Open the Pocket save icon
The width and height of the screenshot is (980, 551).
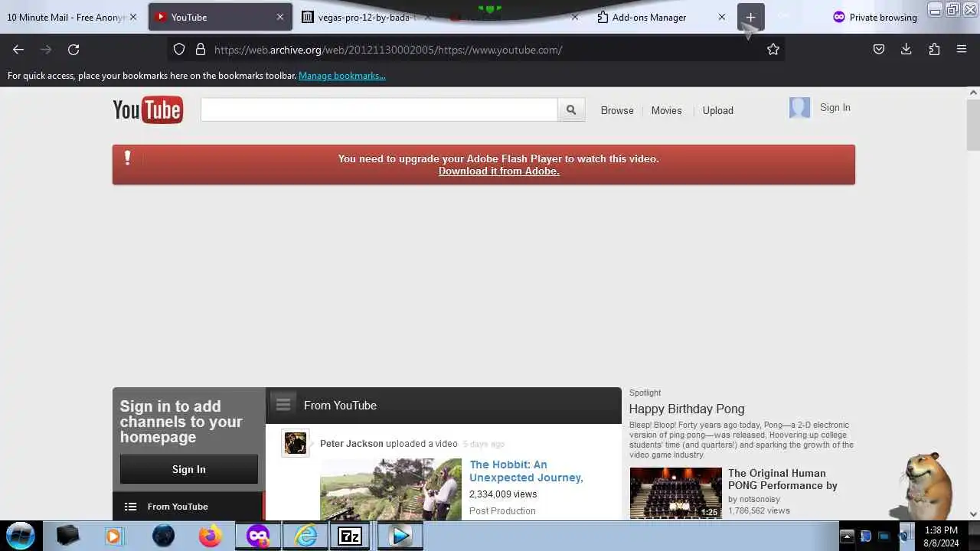pos(879,49)
